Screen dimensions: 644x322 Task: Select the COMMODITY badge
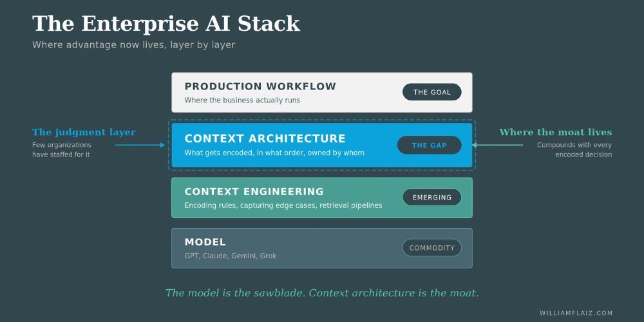tap(432, 248)
